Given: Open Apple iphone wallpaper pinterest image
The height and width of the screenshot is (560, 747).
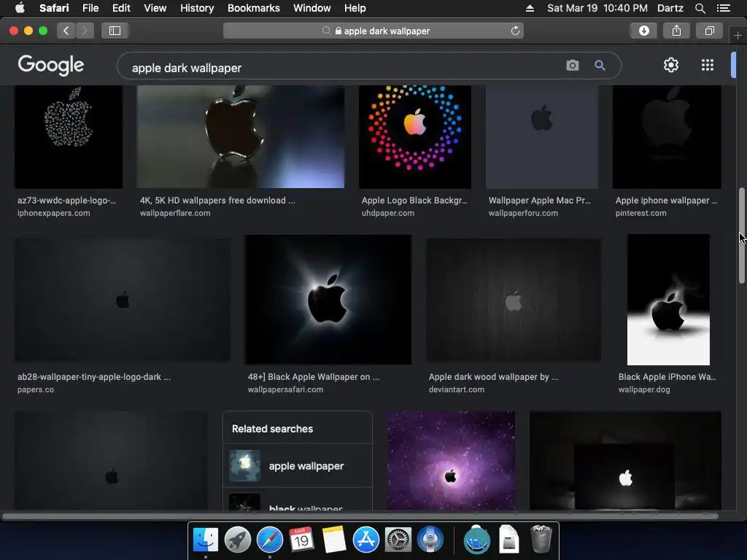Looking at the screenshot, I should coord(667,136).
